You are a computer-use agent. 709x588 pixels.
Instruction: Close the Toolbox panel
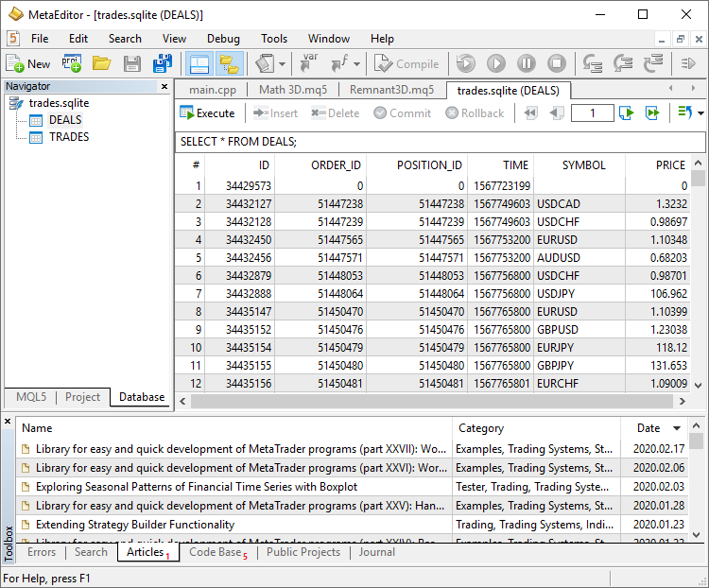pyautogui.click(x=8, y=422)
